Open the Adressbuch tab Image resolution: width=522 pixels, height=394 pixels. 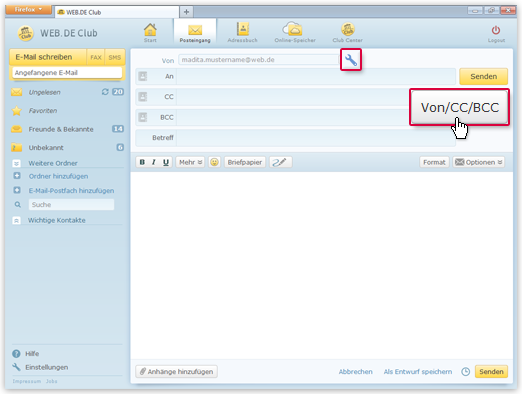coord(242,33)
